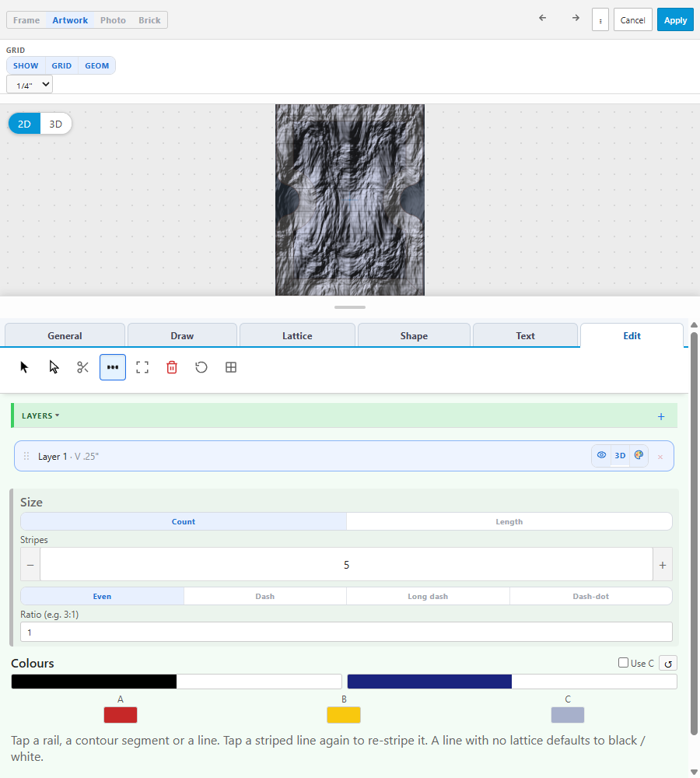Enable the Use C checkbox

623,663
